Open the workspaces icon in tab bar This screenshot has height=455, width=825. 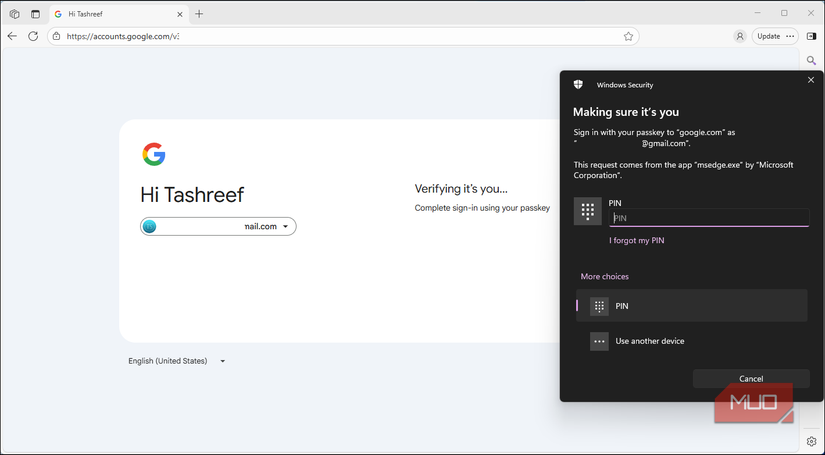click(x=15, y=14)
